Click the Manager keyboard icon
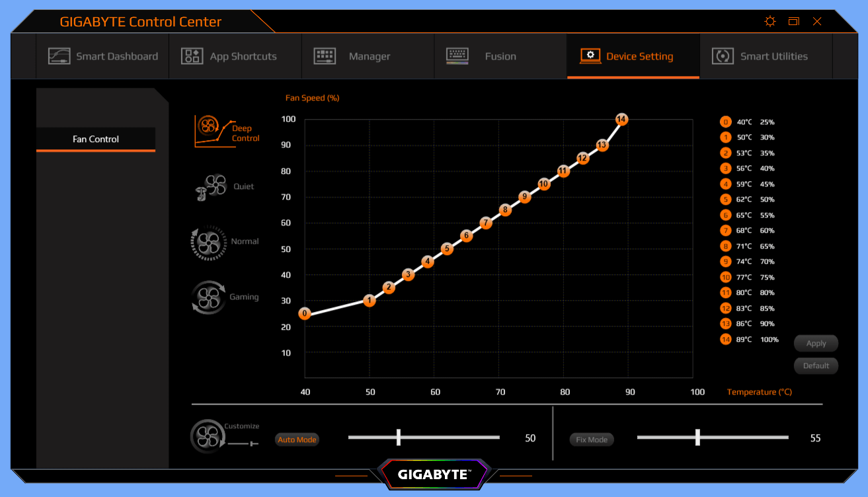Viewport: 868px width, 497px height. (325, 56)
